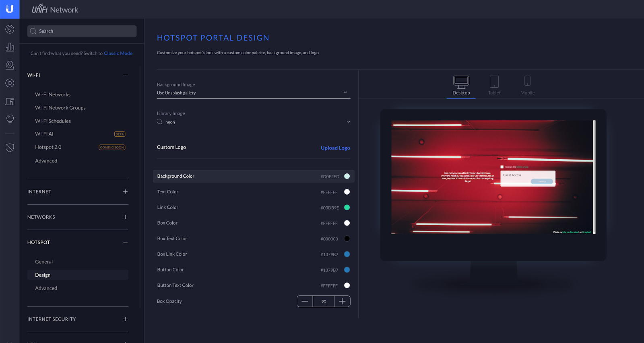Open General under HOTSPOT

pos(44,262)
